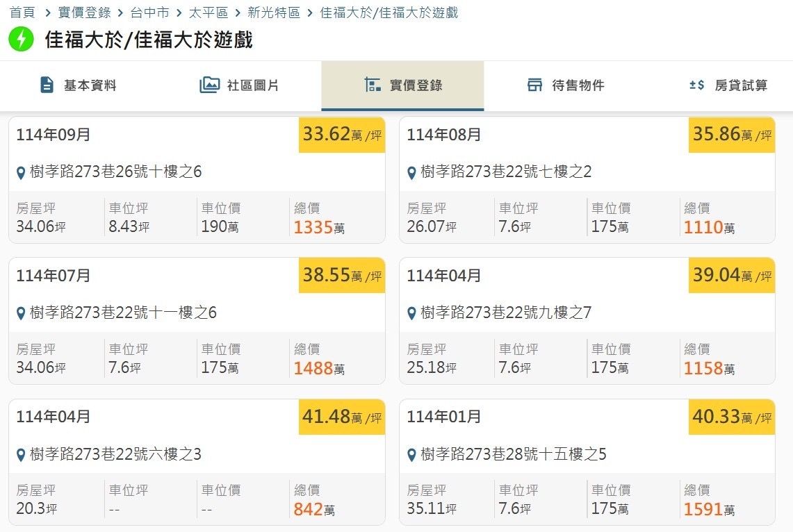The height and width of the screenshot is (532, 793).
Task: Click map pin for 樹孝路273巷22號七樓之2
Action: pyautogui.click(x=411, y=174)
